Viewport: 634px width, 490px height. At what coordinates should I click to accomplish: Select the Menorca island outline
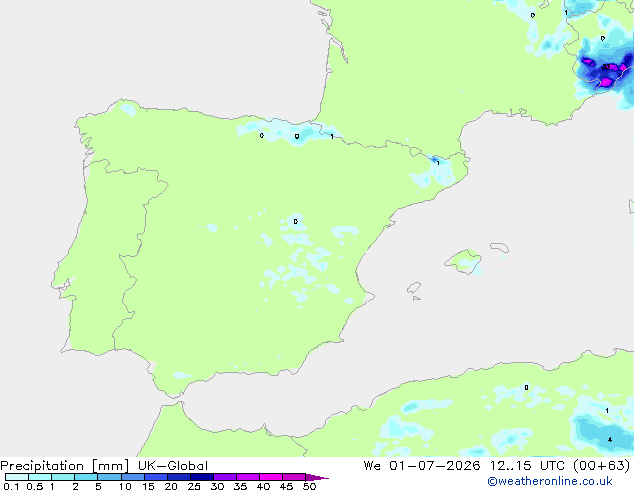(500, 247)
